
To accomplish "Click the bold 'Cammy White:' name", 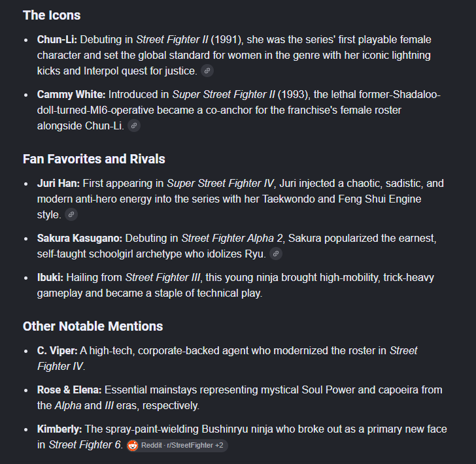I will pyautogui.click(x=71, y=95).
